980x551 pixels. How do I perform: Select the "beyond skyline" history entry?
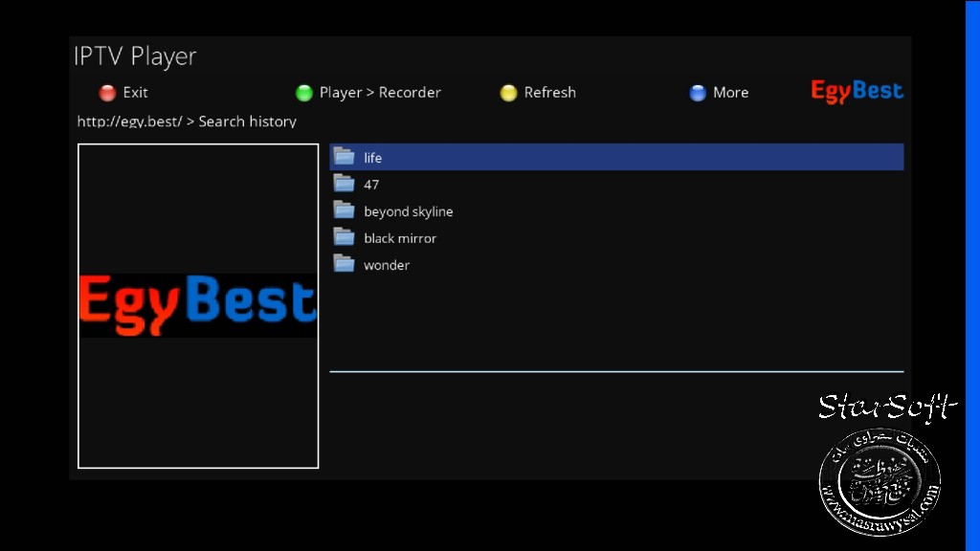click(x=616, y=211)
